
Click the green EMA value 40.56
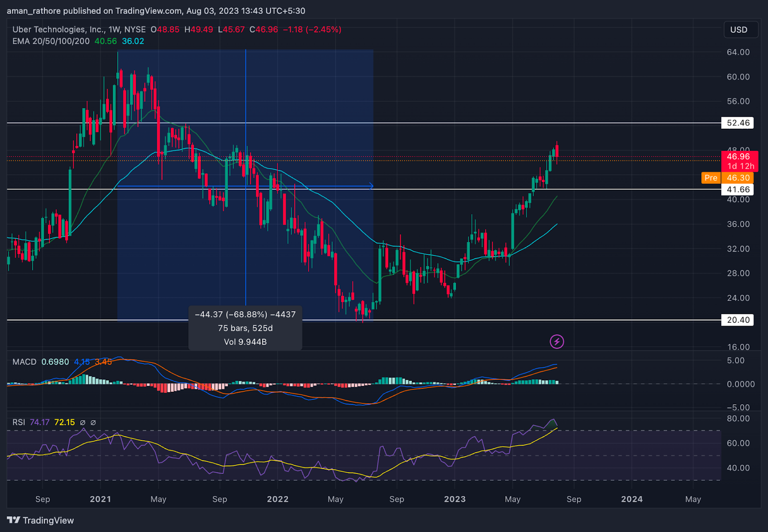coord(106,41)
